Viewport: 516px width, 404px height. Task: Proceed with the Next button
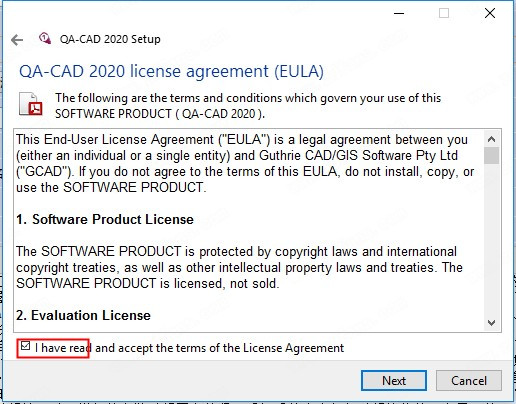[394, 381]
